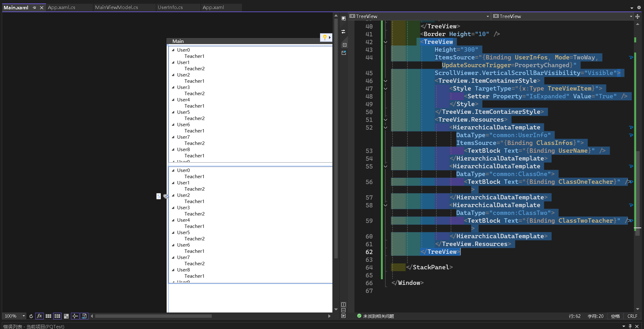The image size is (644, 329).
Task: Select horizontal split layout icon
Action: 344,310
